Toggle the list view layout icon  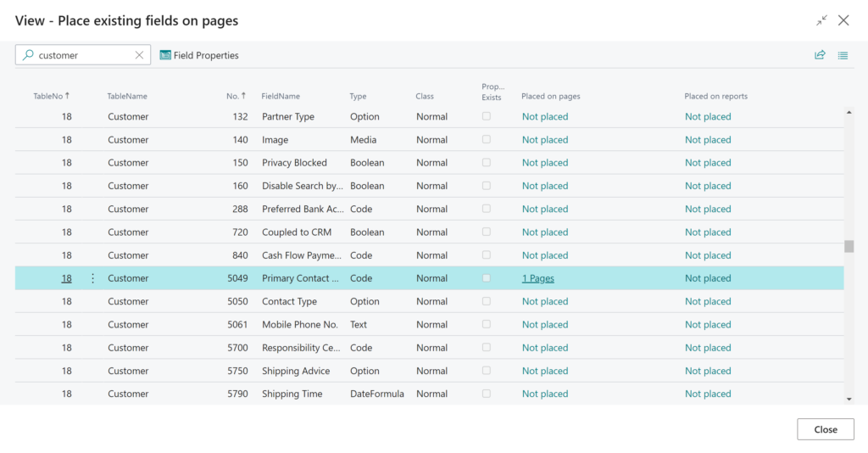click(843, 55)
